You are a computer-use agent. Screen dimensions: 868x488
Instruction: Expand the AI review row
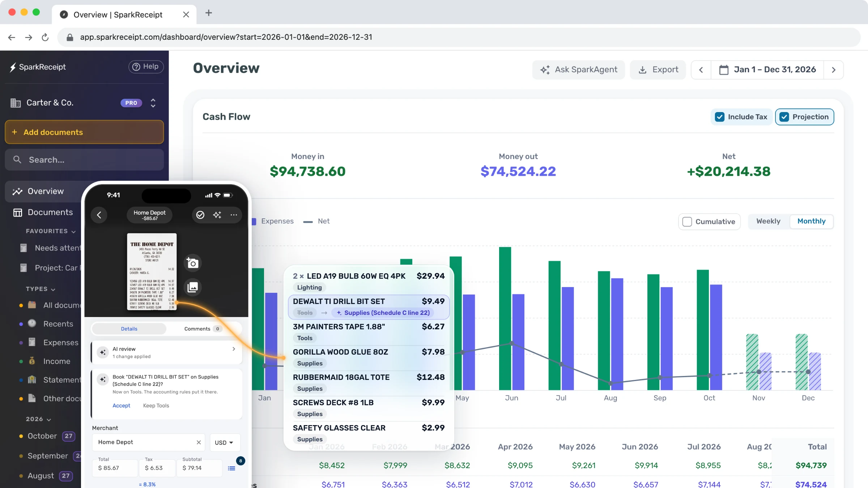[x=166, y=352]
